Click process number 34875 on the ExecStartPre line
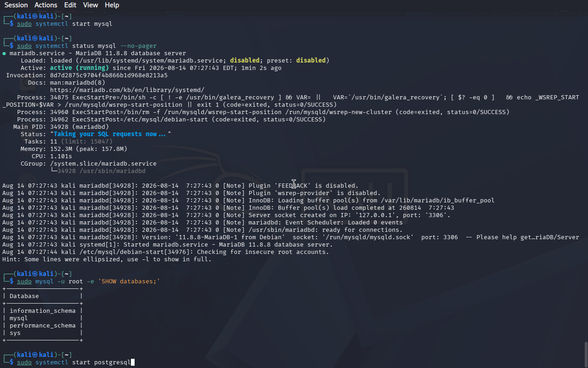 point(59,98)
